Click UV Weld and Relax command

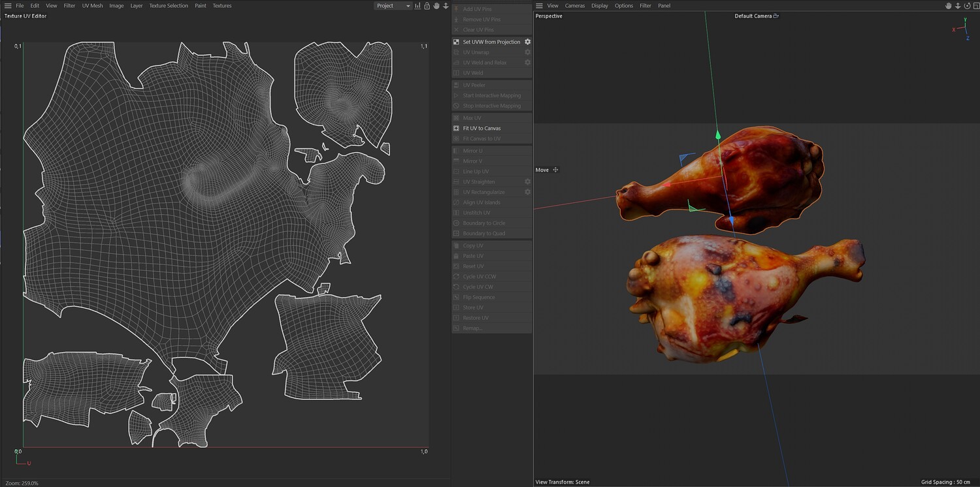pos(491,63)
